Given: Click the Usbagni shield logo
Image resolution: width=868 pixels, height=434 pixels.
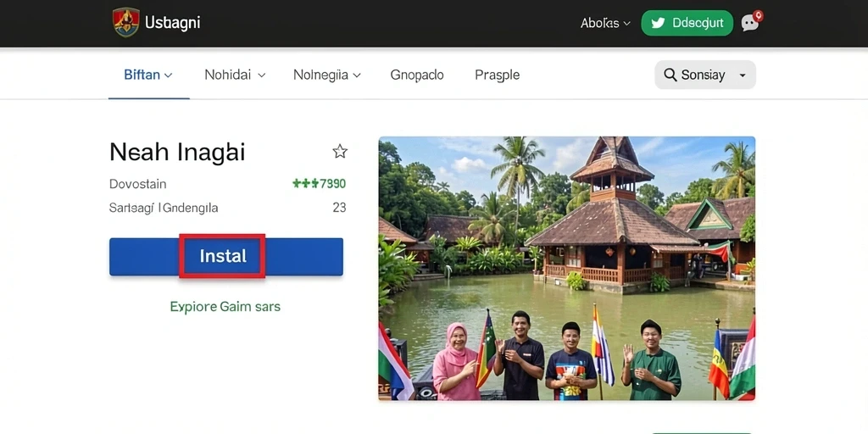Looking at the screenshot, I should (x=125, y=23).
